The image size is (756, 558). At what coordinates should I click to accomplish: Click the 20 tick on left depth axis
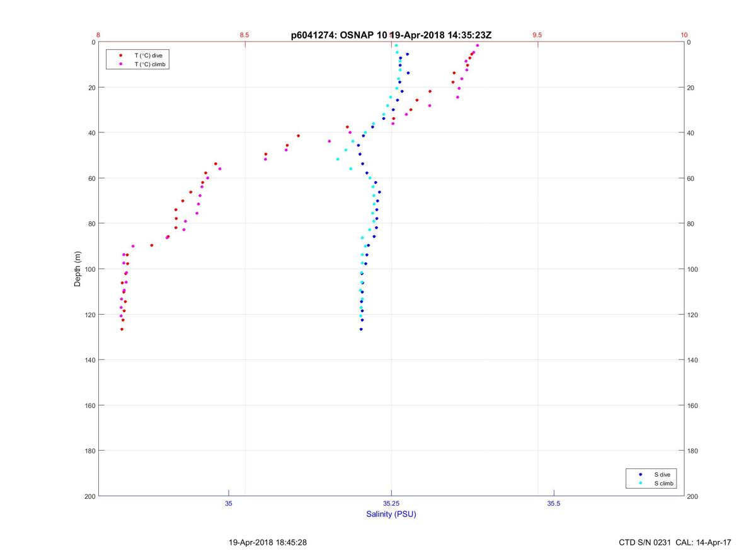point(91,88)
